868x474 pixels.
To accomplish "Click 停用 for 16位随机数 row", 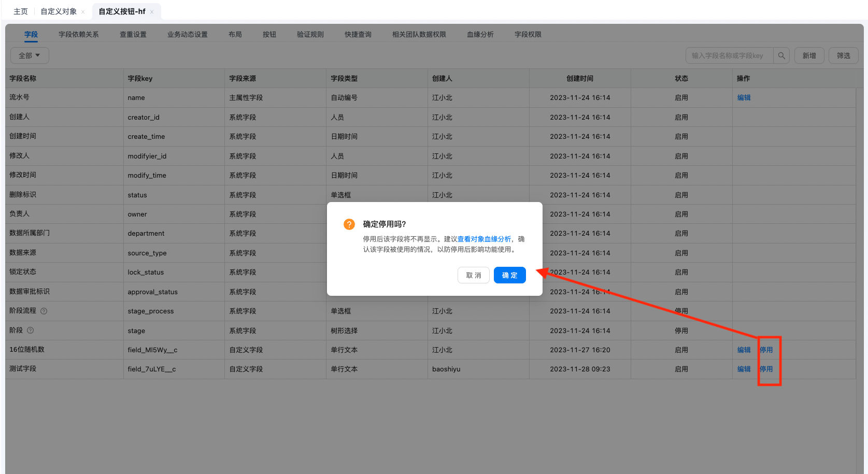I will [x=766, y=350].
